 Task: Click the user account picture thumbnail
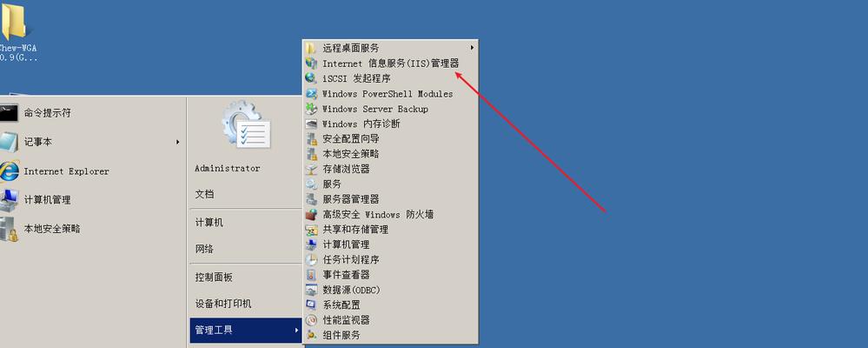[x=247, y=124]
